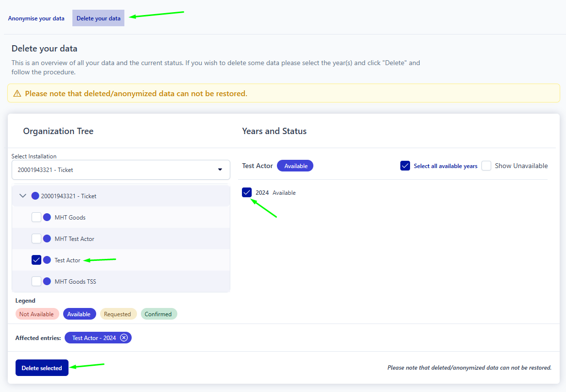Click the Not Available legend badge
The width and height of the screenshot is (566, 392).
coord(36,314)
